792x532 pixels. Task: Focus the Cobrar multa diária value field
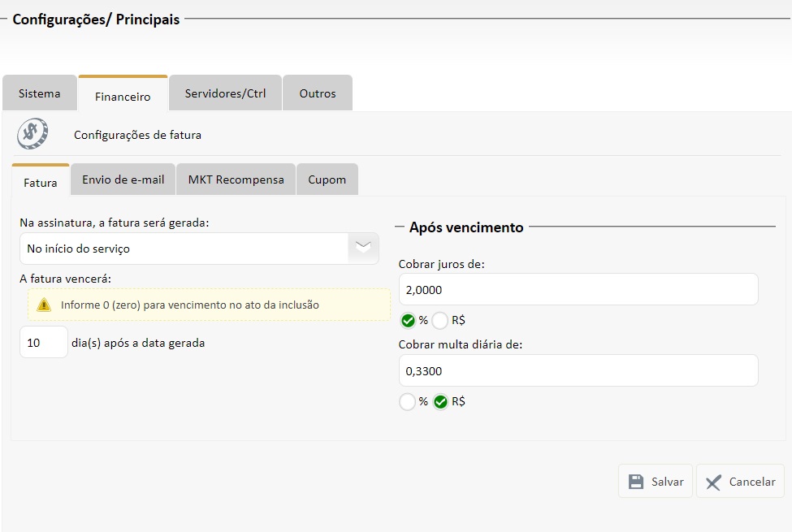coord(578,370)
